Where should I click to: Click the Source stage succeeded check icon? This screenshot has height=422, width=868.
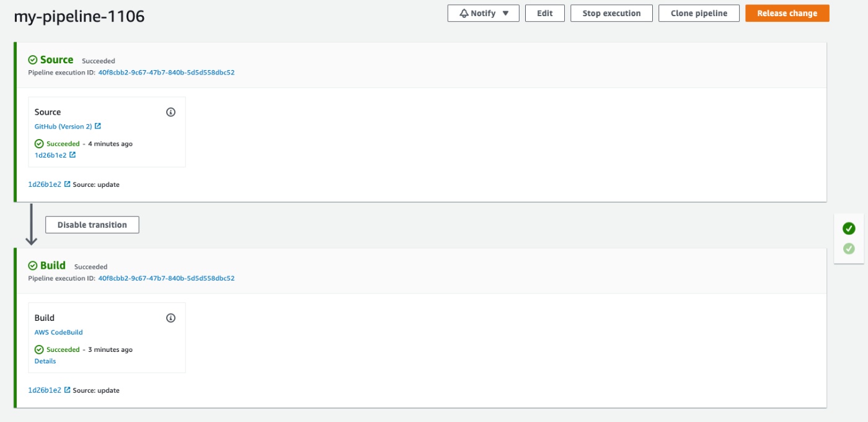pos(33,60)
